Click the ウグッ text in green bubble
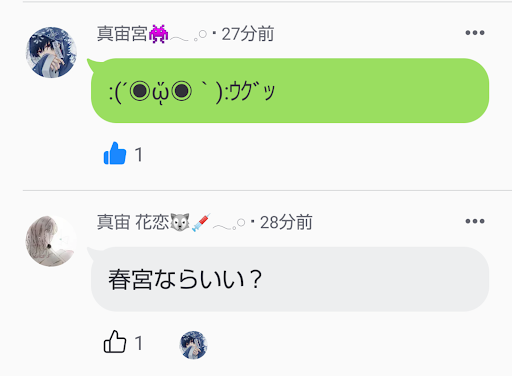 (x=252, y=91)
